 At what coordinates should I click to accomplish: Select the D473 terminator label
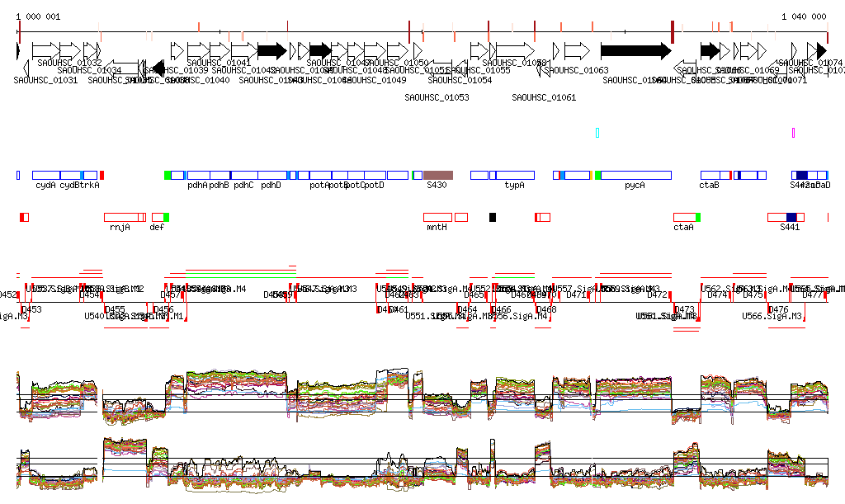[x=685, y=309]
